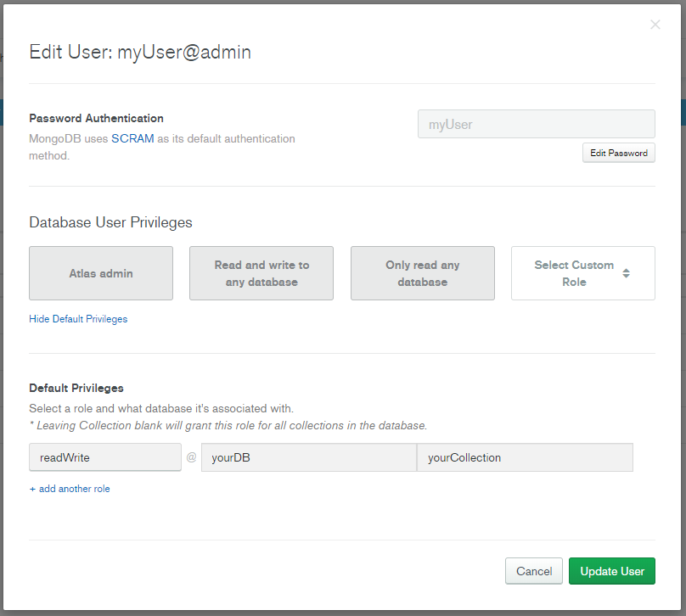Close the Edit User dialog with the X
The height and width of the screenshot is (616, 686).
pyautogui.click(x=655, y=25)
